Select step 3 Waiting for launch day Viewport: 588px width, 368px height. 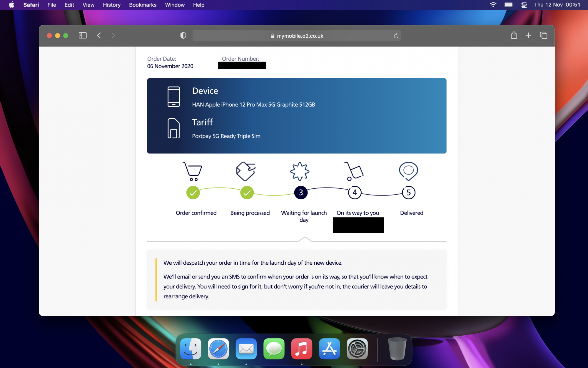[x=301, y=193]
